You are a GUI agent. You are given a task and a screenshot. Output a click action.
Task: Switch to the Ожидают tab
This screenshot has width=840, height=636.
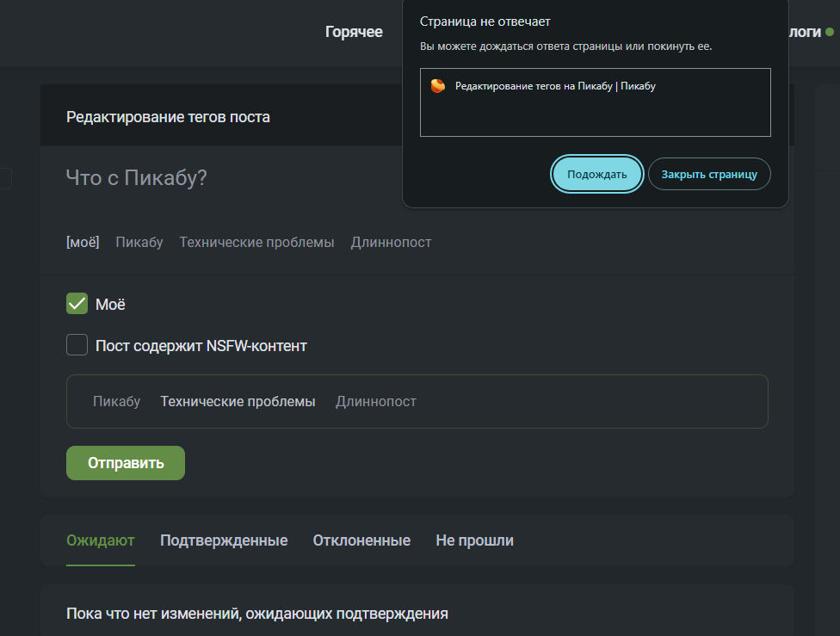point(100,540)
